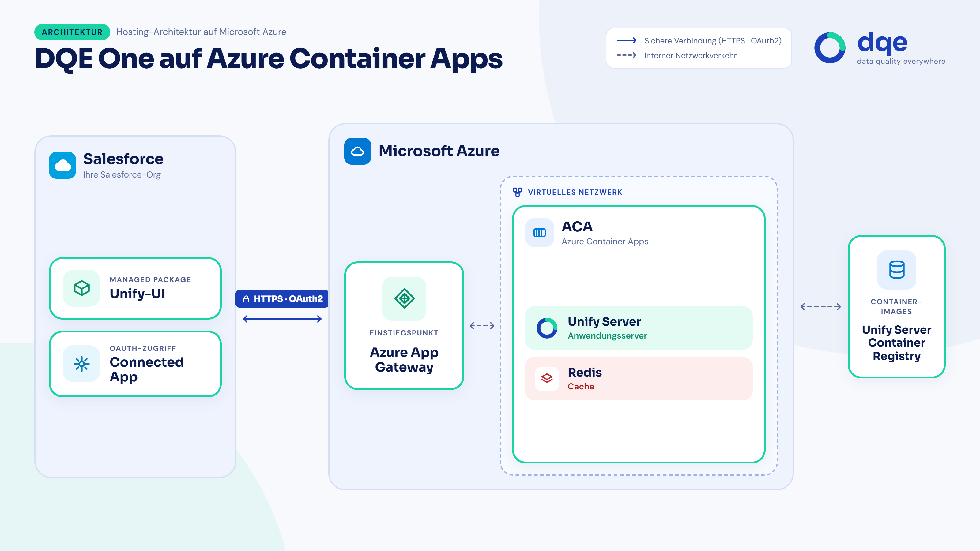
Task: Click the ARCHITEKTUR badge
Action: point(72,32)
